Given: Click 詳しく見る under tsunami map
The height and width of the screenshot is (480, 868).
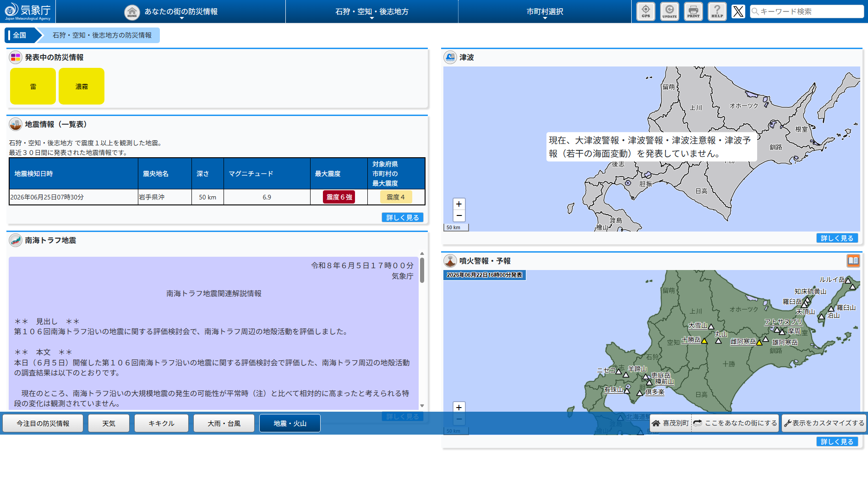Looking at the screenshot, I should [x=837, y=238].
